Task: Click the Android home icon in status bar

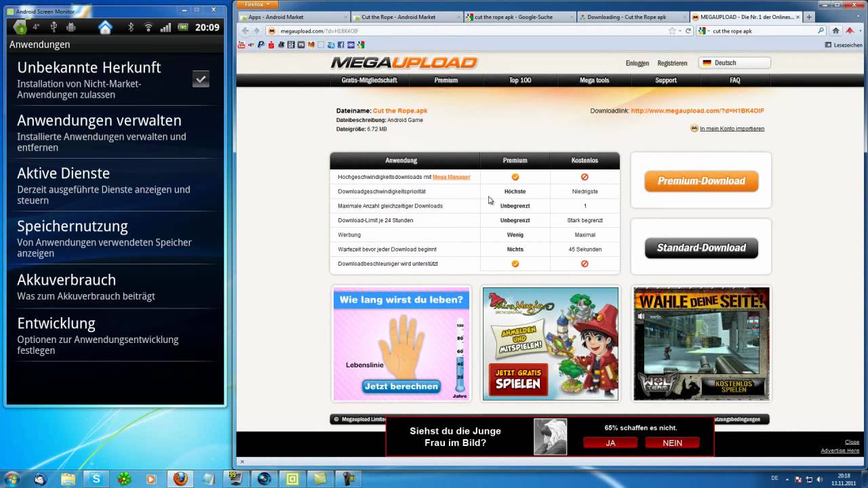Action: point(105,27)
